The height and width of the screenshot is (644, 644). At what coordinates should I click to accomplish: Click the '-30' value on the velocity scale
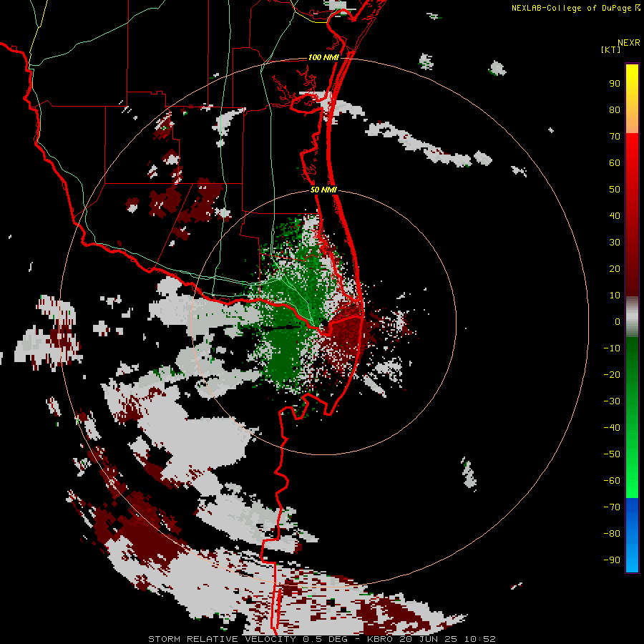pyautogui.click(x=612, y=401)
